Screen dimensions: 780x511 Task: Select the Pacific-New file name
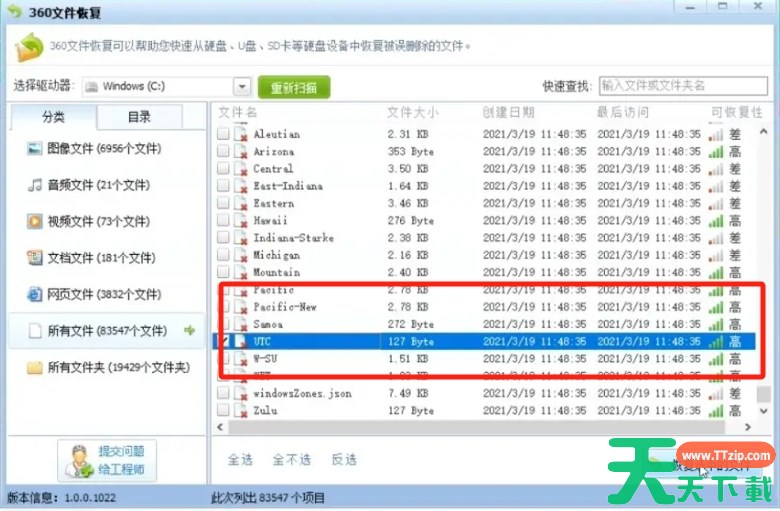[285, 307]
